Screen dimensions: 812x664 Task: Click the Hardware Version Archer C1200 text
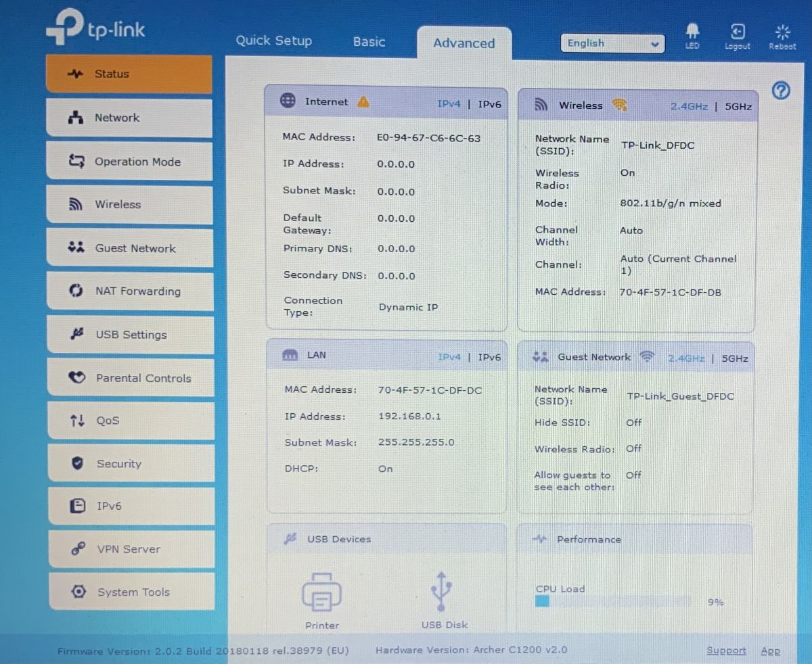pyautogui.click(x=471, y=650)
